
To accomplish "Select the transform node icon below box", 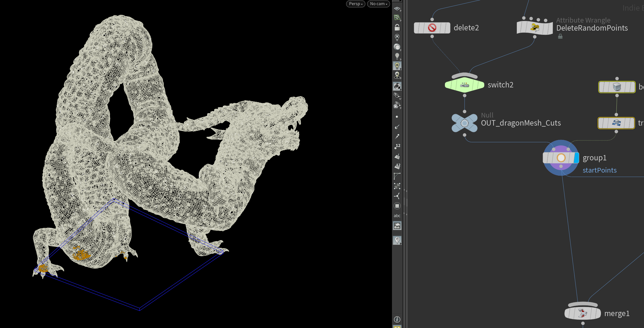I will [616, 123].
